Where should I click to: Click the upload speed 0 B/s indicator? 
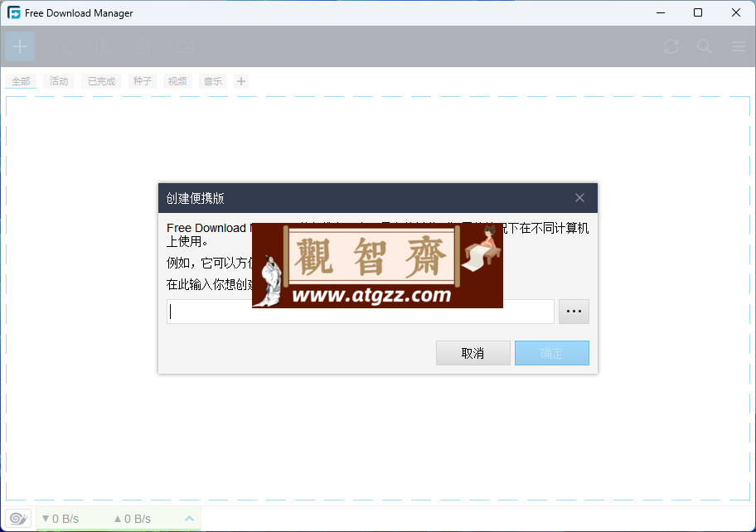click(132, 519)
